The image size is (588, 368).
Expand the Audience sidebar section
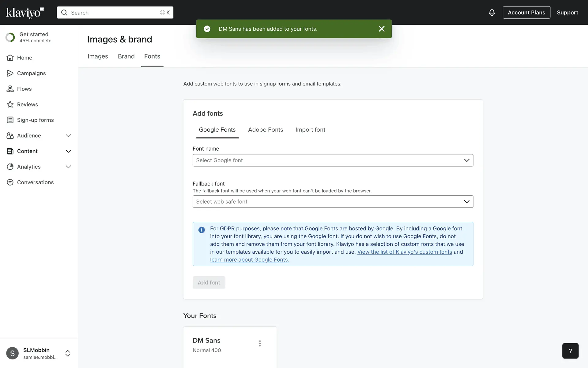pos(68,136)
